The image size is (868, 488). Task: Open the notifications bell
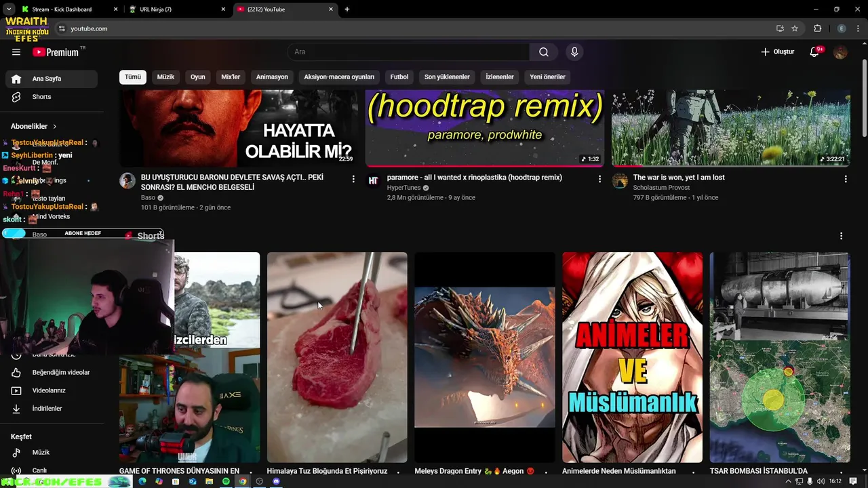pos(815,52)
